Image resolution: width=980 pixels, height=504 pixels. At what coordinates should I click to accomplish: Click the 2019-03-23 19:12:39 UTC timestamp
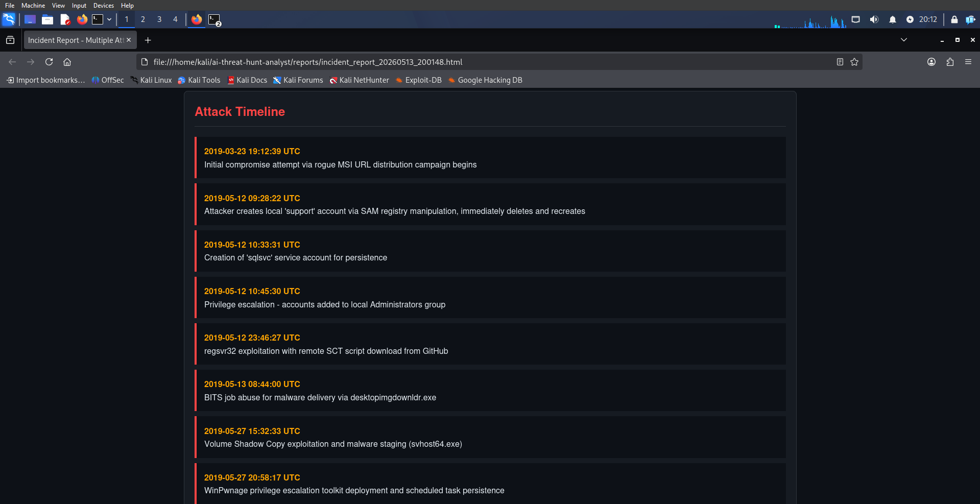252,151
